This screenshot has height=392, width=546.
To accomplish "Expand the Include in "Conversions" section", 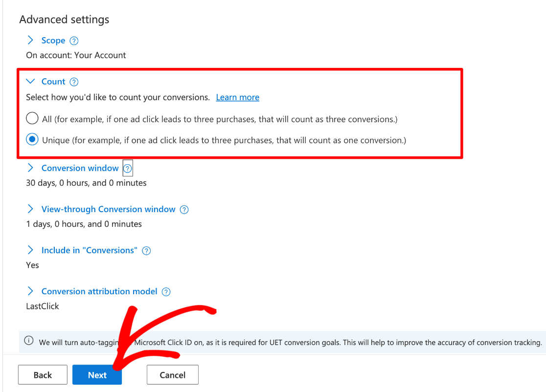I will coord(29,250).
